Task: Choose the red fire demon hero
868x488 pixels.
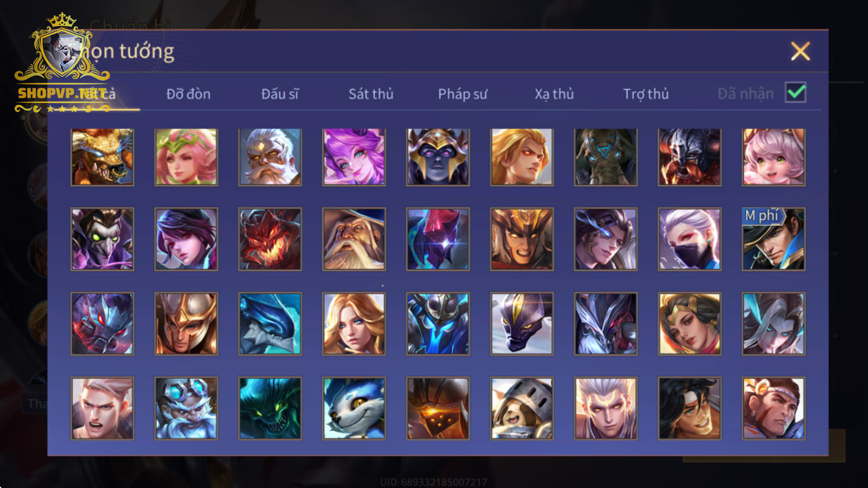Action: pos(270,239)
